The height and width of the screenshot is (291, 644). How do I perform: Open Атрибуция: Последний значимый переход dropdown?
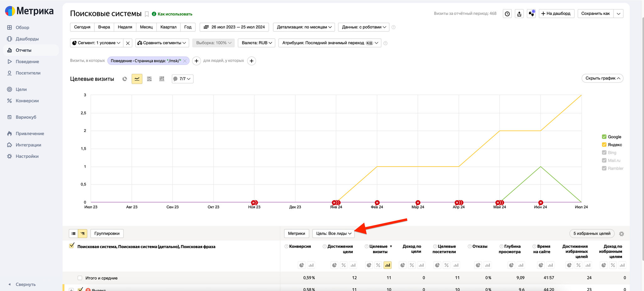tap(330, 43)
